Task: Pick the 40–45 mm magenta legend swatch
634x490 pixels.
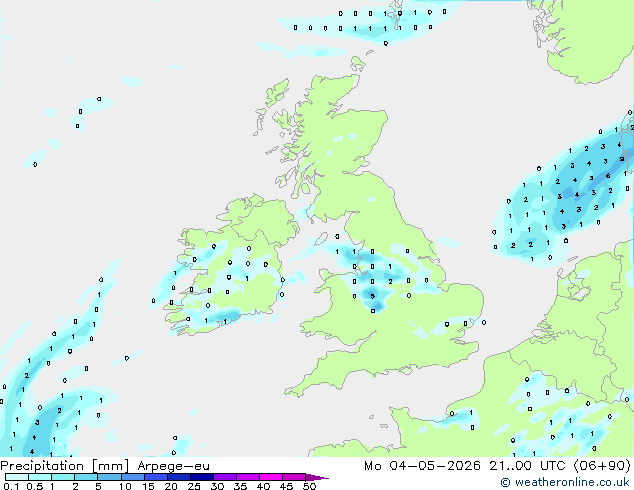Action: (x=271, y=477)
